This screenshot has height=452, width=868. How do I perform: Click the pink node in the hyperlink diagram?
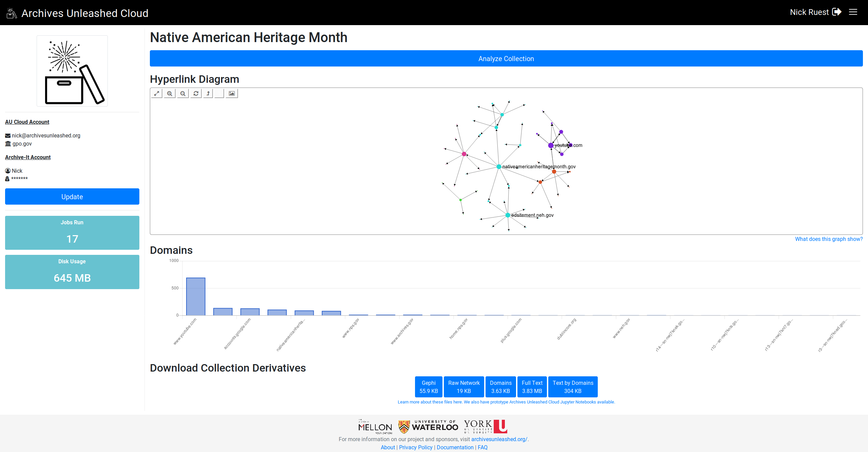[x=464, y=154]
